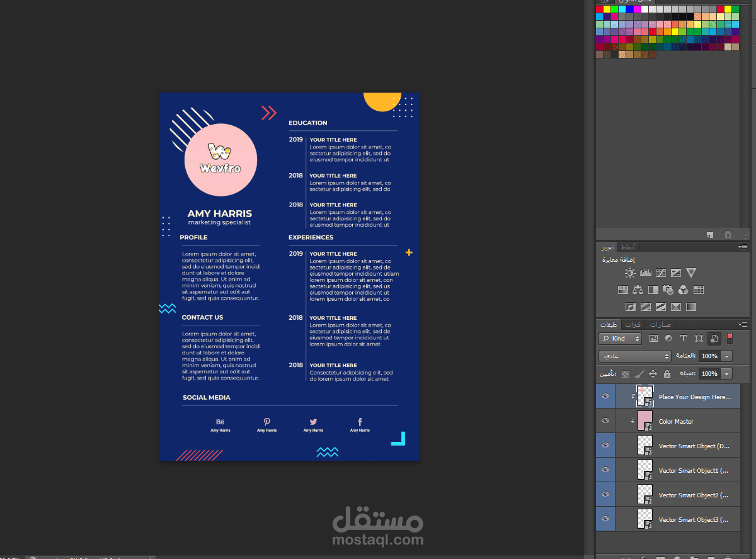756x559 pixels.
Task: Pick the magenta swatch in top row
Action: point(638,9)
